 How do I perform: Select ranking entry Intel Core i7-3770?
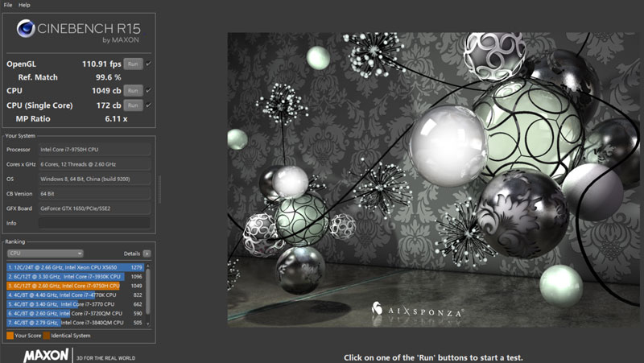pyautogui.click(x=75, y=304)
